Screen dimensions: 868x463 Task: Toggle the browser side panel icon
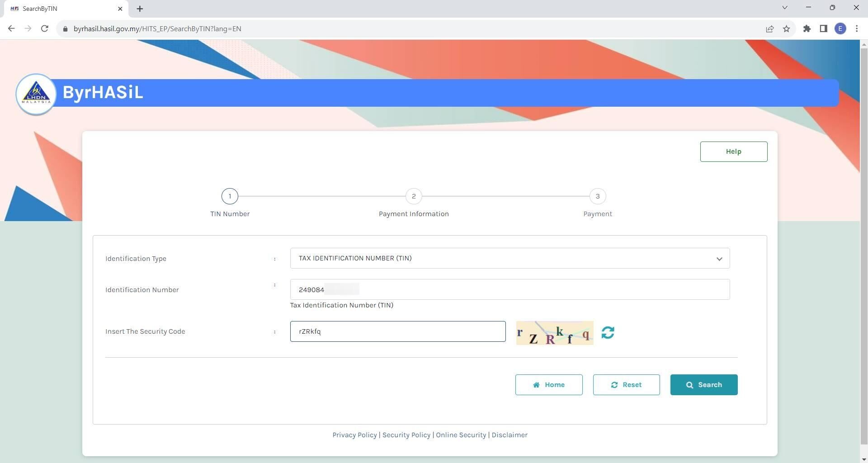(823, 29)
